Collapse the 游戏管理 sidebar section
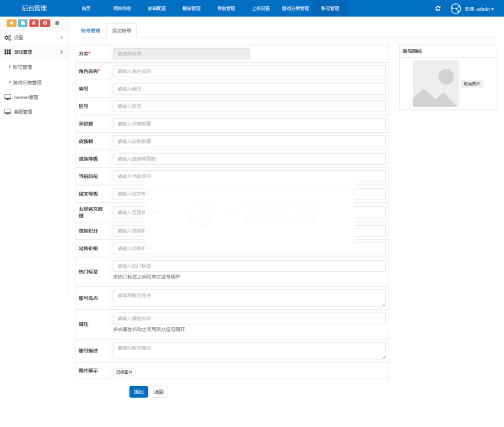504x427 pixels. pos(34,52)
